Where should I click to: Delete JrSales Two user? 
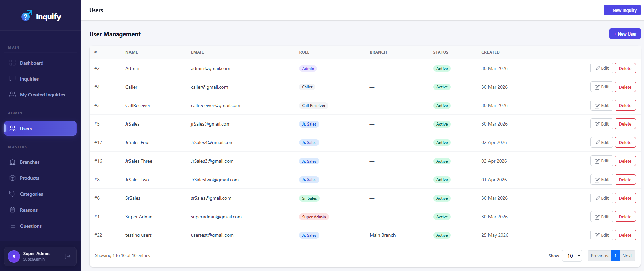[x=625, y=180]
